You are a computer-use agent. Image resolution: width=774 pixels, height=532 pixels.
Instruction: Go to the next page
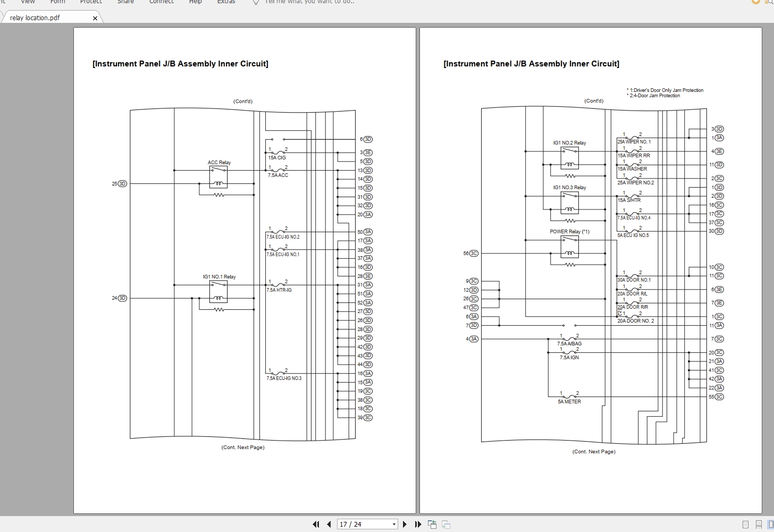(405, 524)
